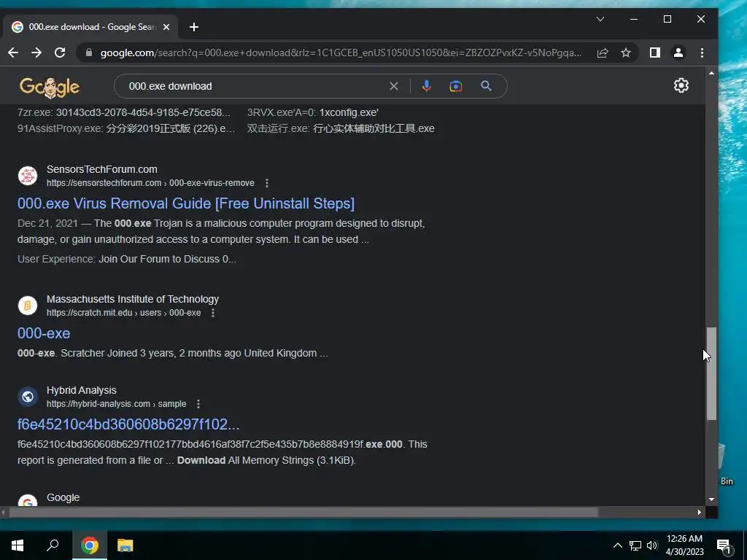Click the vertical scrollbar thumb
Image resolution: width=747 pixels, height=560 pixels.
(x=711, y=373)
